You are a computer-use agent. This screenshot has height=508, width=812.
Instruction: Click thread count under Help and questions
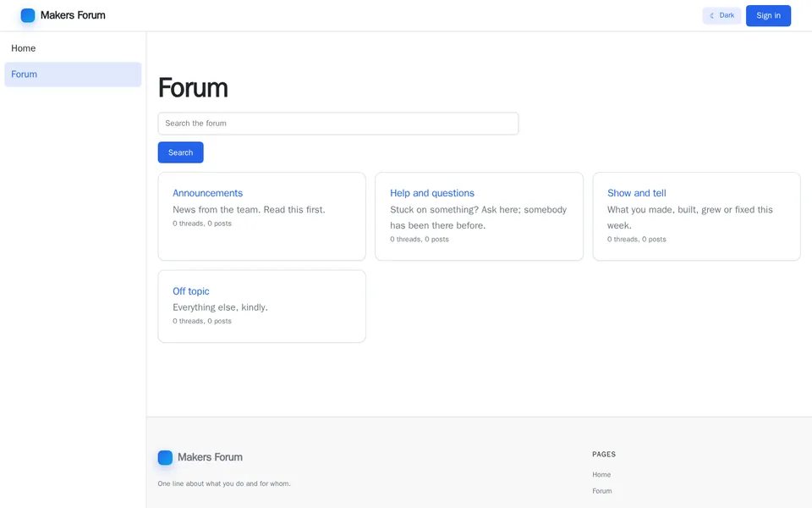click(x=420, y=239)
